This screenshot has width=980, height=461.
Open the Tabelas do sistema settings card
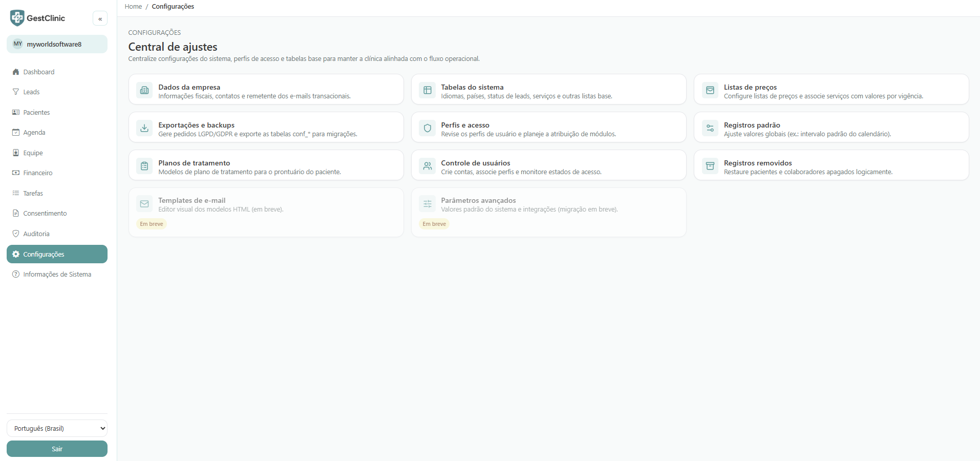coord(548,89)
